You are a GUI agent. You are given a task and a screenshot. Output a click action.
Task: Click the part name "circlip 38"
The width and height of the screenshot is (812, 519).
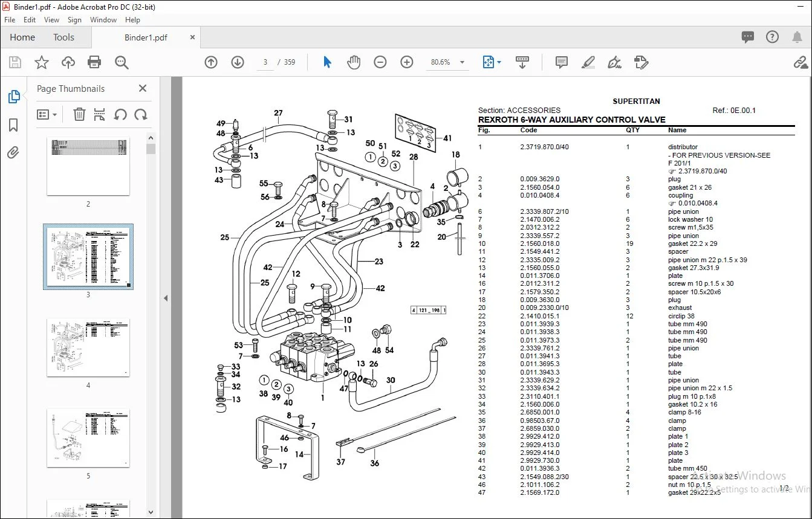(x=682, y=316)
